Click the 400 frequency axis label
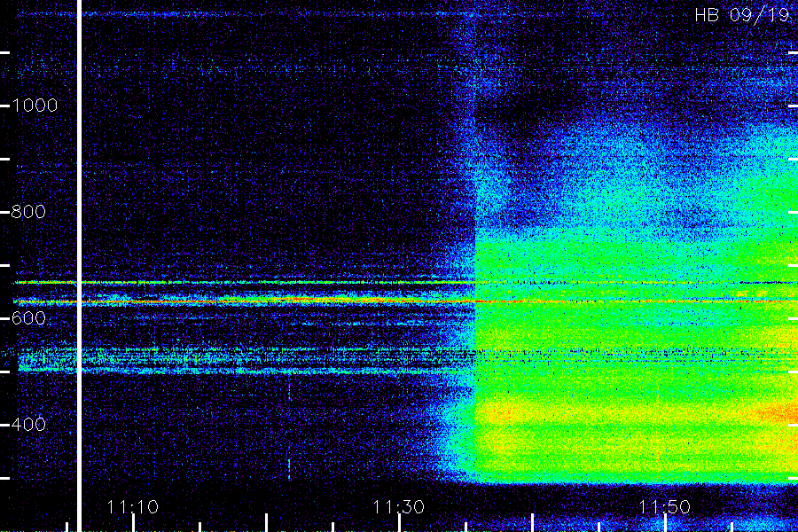Screen dimensions: 798x532 tap(28, 424)
